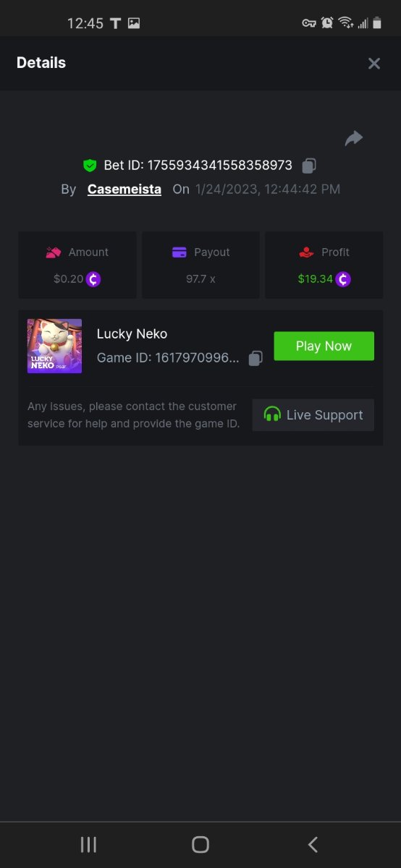Tap the pink Amount icon
Viewport: 401px width, 868px height.
tap(53, 252)
